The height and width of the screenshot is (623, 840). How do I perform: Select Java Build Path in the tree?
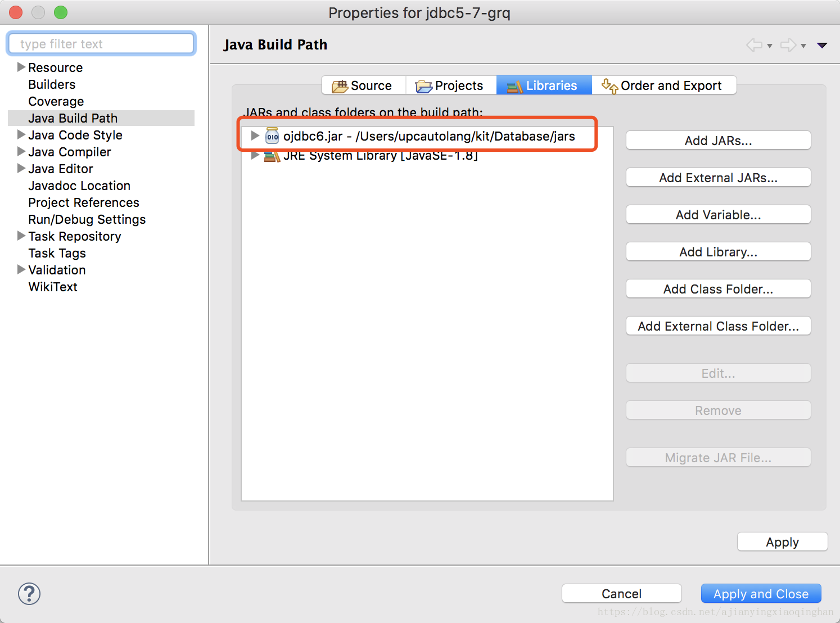pos(73,118)
